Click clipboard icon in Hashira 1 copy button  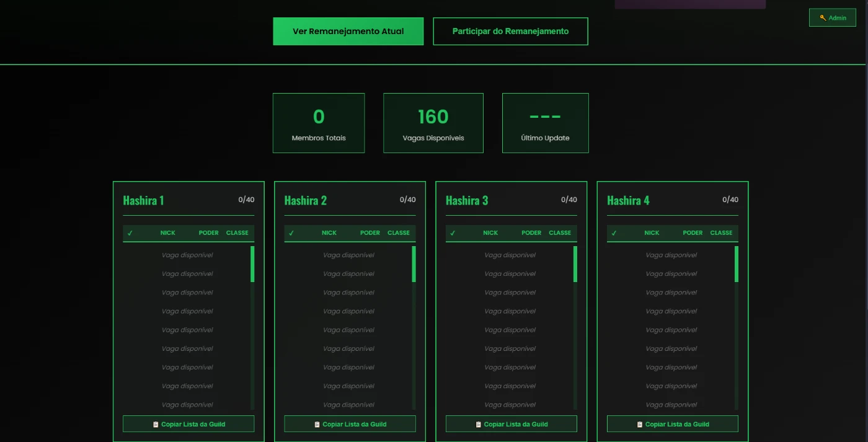(x=156, y=425)
